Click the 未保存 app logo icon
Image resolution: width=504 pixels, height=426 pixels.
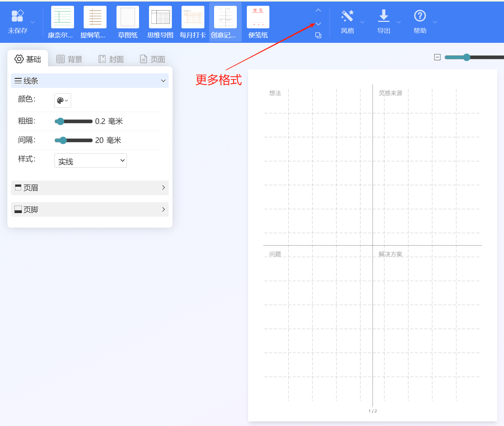(x=17, y=16)
